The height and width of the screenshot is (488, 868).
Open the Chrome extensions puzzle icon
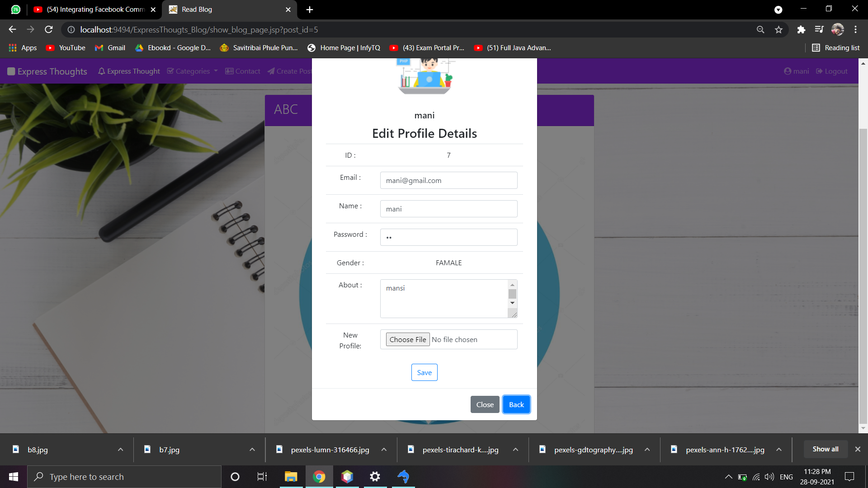(x=801, y=30)
